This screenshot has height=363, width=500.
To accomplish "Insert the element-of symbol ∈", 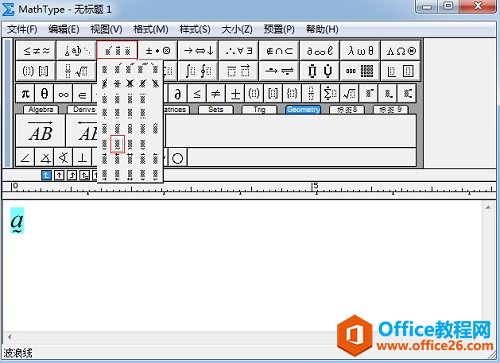I will [82, 94].
